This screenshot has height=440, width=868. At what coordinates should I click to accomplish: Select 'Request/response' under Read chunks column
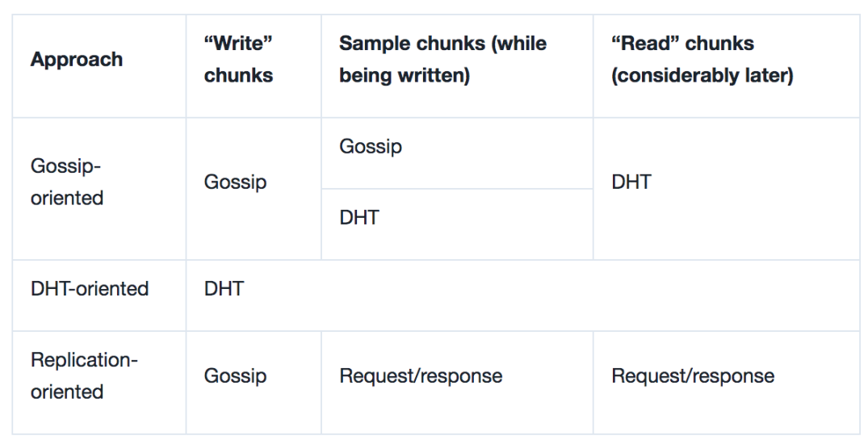coord(693,376)
